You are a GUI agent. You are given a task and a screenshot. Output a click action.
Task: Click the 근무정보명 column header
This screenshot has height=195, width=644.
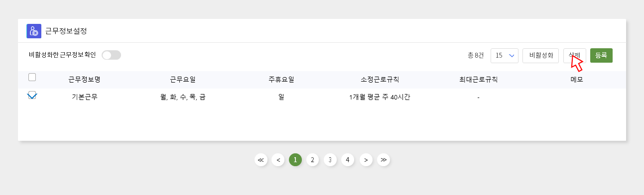click(84, 80)
